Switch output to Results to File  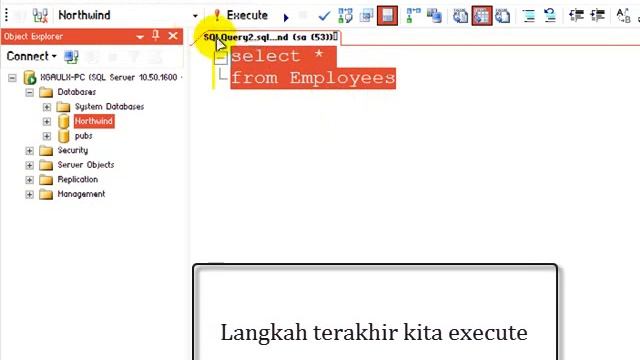point(503,16)
